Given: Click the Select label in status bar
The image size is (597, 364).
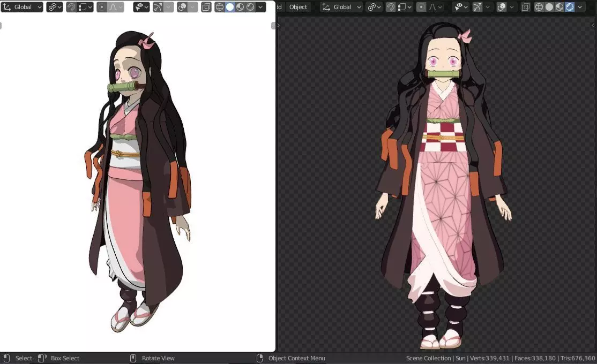Looking at the screenshot, I should [24, 358].
